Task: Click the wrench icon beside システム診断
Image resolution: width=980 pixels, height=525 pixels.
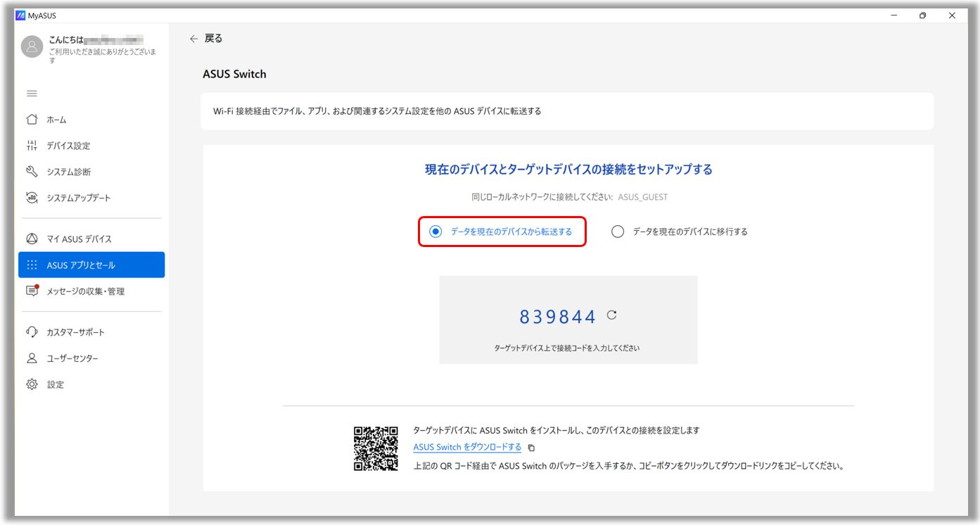Action: tap(32, 172)
